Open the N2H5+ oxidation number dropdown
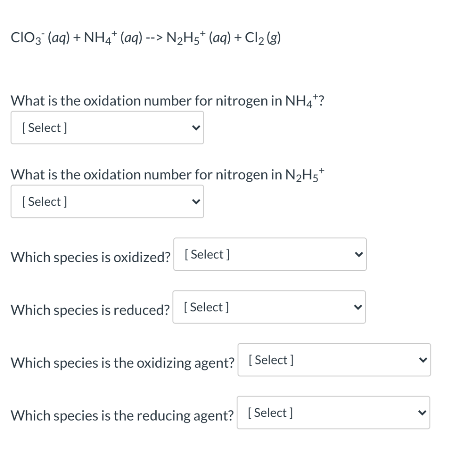Screen dimensions: 476x475 coord(107,201)
